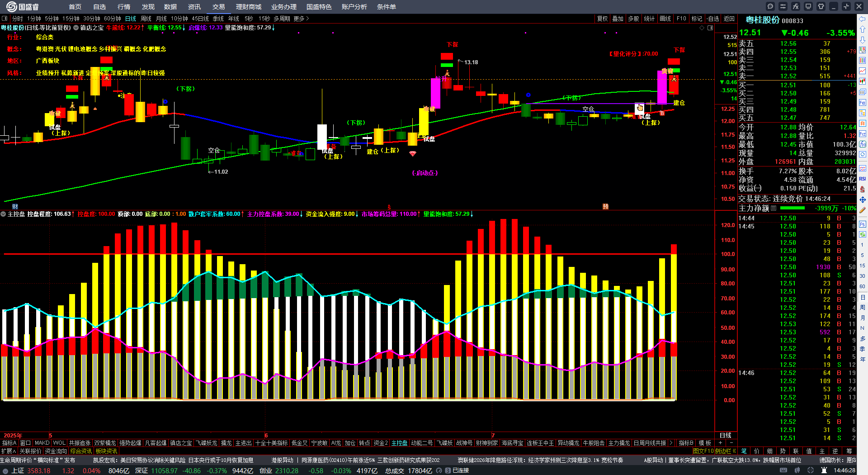Open the F10 company info sidebar icon
This screenshot has width=868, height=475.
point(863,102)
